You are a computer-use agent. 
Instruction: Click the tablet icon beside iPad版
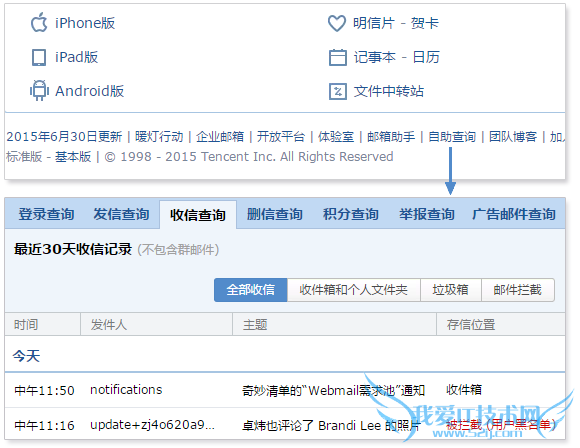pos(39,57)
